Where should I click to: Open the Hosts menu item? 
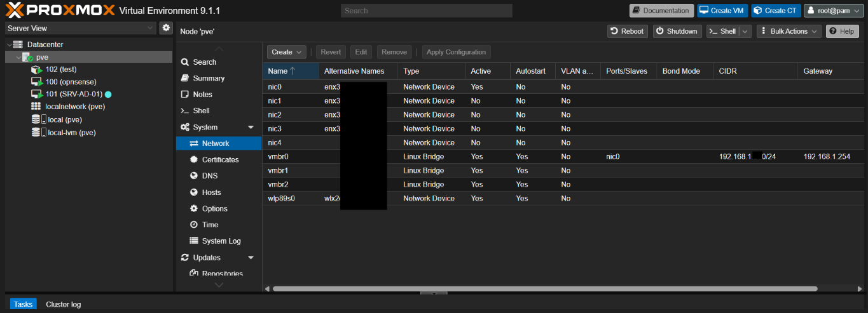click(x=218, y=192)
